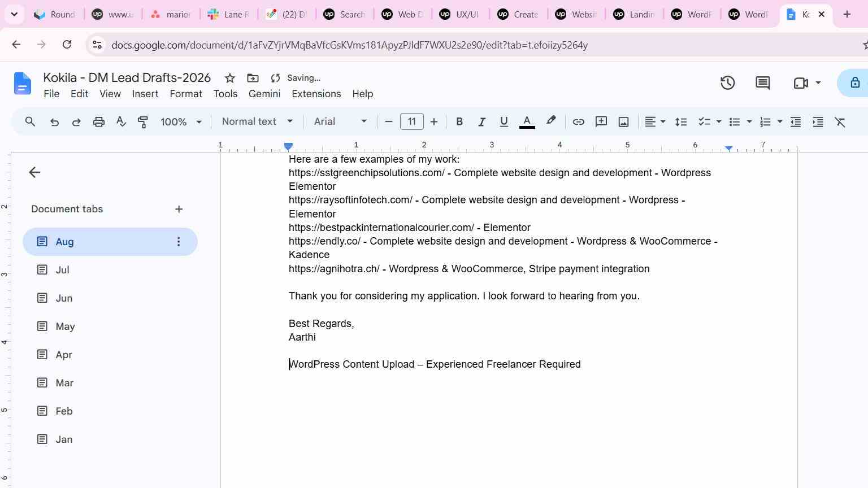This screenshot has width=868, height=488.
Task: Click spelling and grammar check icon
Action: coord(121,121)
